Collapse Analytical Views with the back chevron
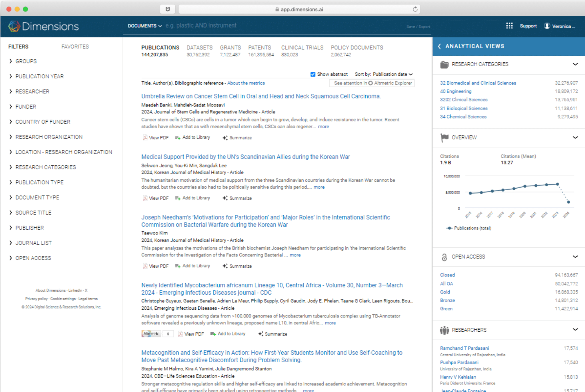The image size is (585, 392). 439,46
